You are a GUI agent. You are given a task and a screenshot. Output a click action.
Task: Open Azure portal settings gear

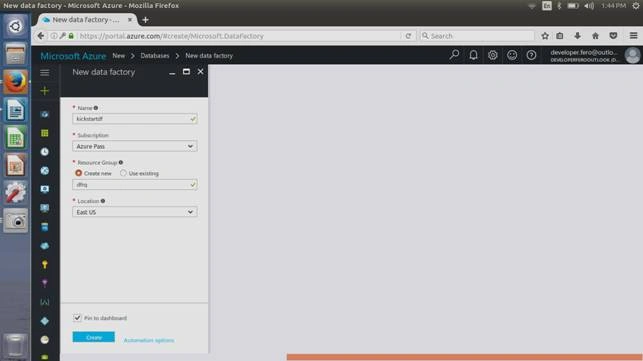click(493, 55)
